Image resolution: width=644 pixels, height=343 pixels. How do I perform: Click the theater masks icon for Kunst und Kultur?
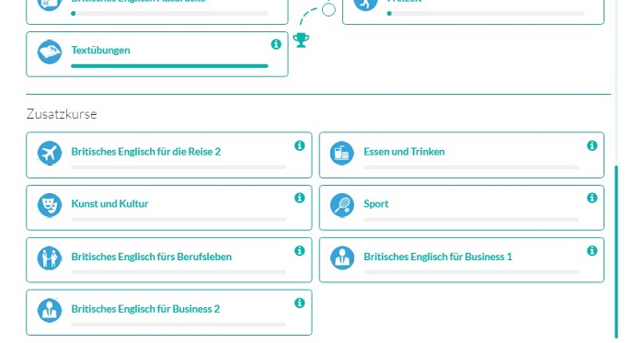(50, 205)
